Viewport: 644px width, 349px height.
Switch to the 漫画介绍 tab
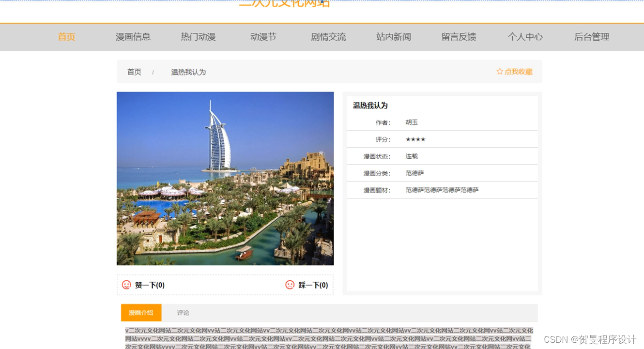coord(141,313)
